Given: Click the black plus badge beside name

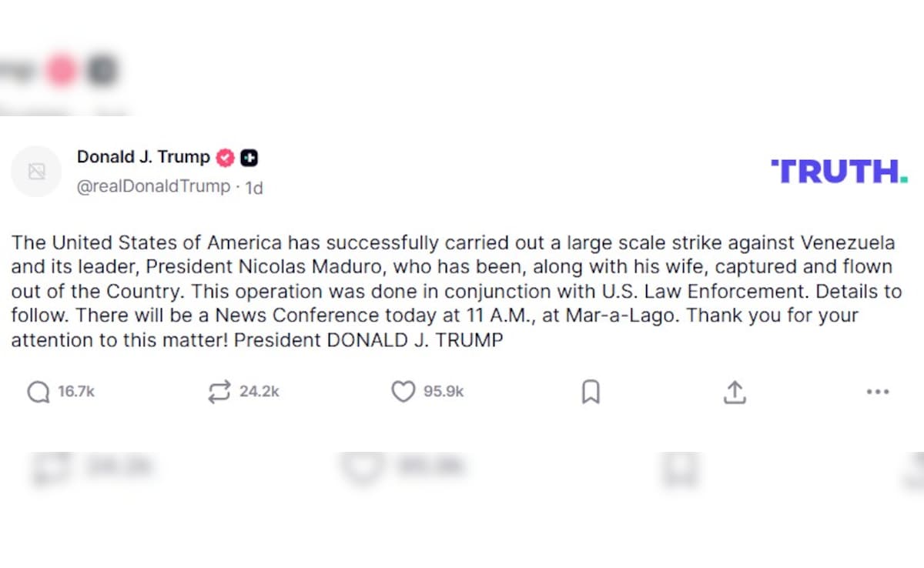Looking at the screenshot, I should click(249, 158).
